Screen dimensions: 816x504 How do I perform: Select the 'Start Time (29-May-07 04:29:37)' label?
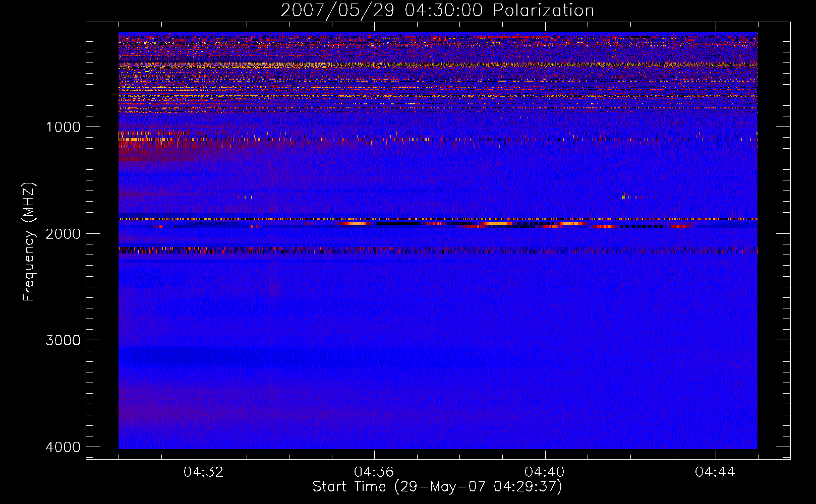(x=437, y=487)
